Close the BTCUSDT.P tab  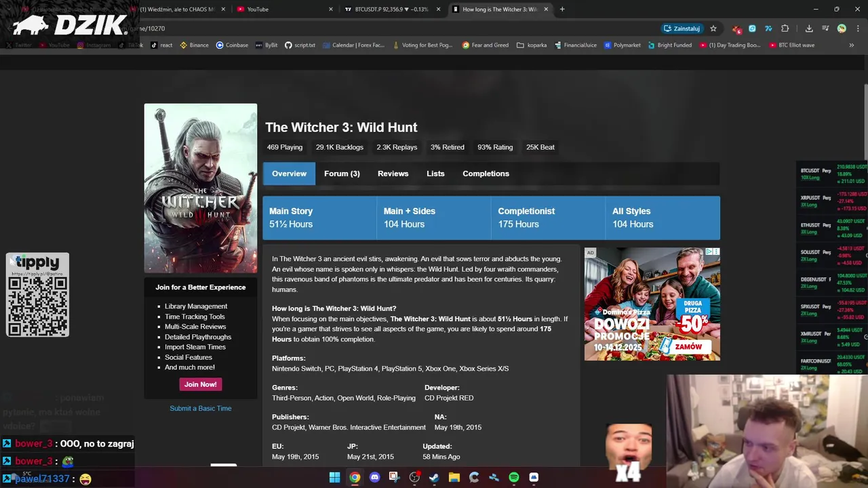pyautogui.click(x=439, y=9)
